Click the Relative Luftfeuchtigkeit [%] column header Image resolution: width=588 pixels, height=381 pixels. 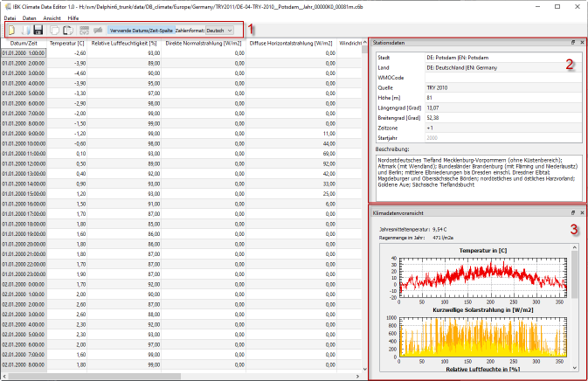point(124,43)
